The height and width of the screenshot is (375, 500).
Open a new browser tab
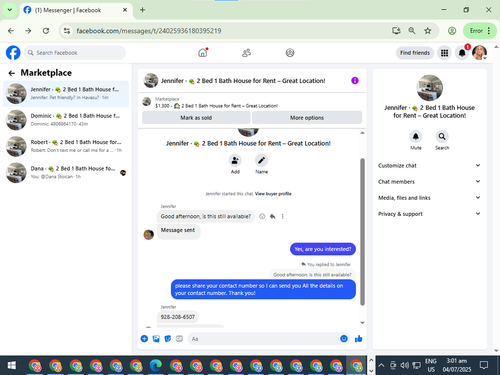point(142,10)
